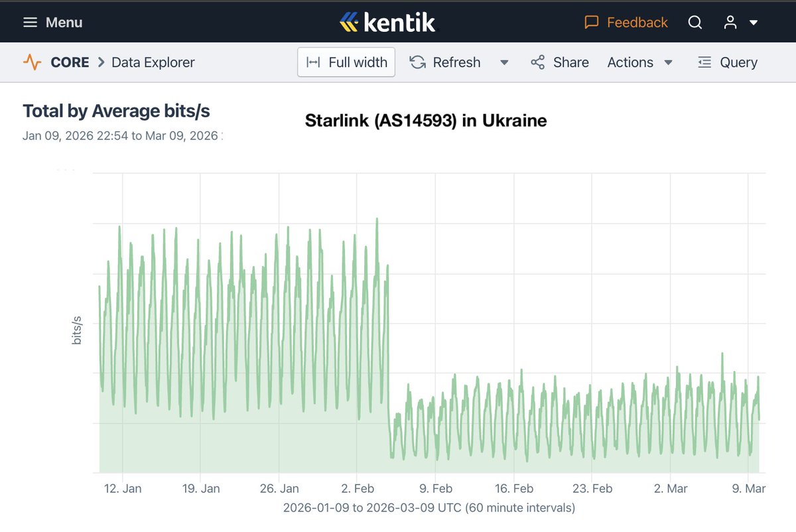Click the orange CORE pulse icon
Image resolution: width=796 pixels, height=532 pixels.
tap(31, 62)
